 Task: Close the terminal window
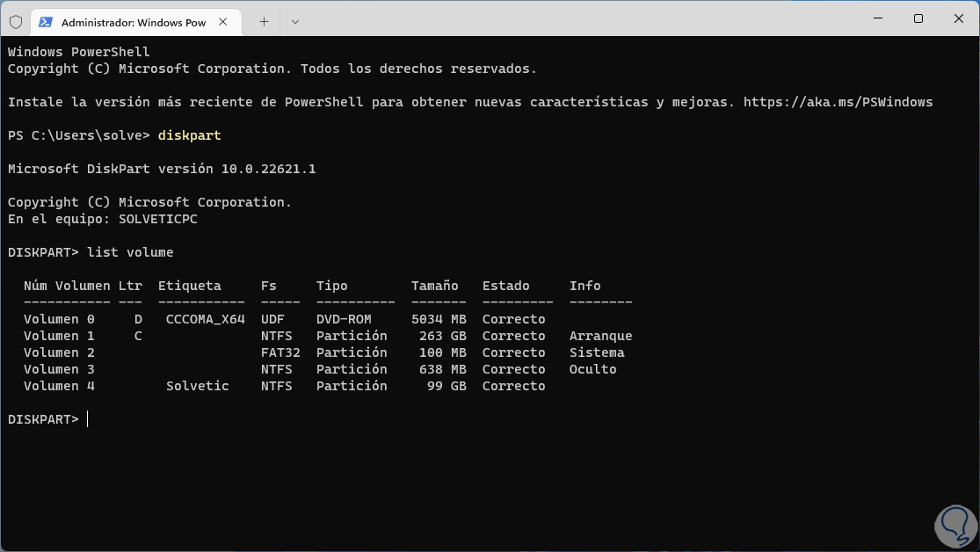click(959, 18)
